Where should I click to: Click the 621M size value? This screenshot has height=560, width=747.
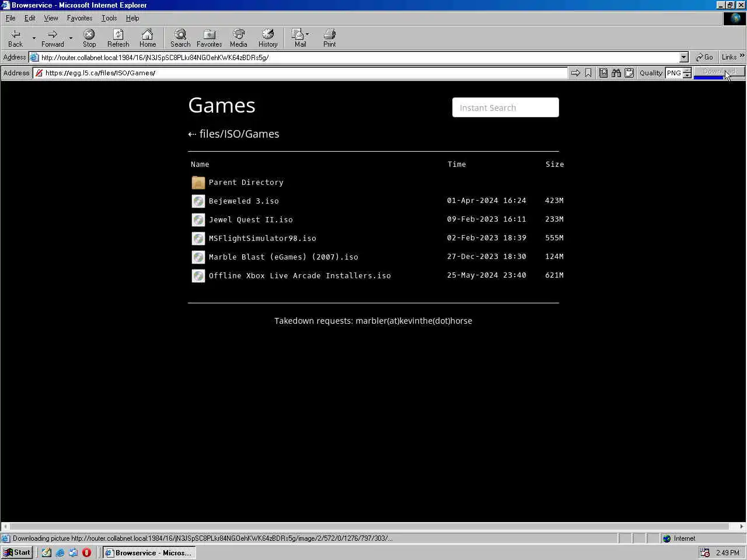point(554,275)
